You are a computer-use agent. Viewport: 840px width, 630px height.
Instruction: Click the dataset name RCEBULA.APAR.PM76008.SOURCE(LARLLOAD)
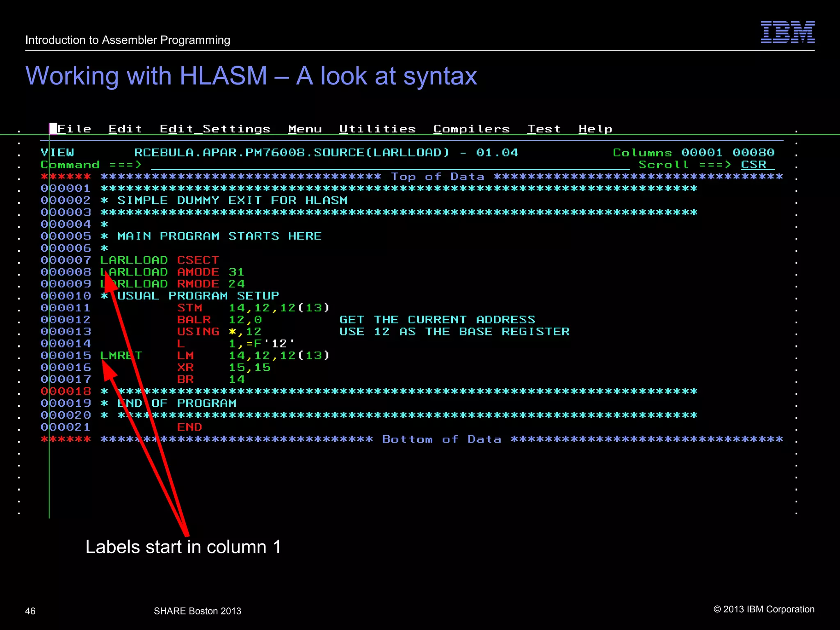(292, 153)
